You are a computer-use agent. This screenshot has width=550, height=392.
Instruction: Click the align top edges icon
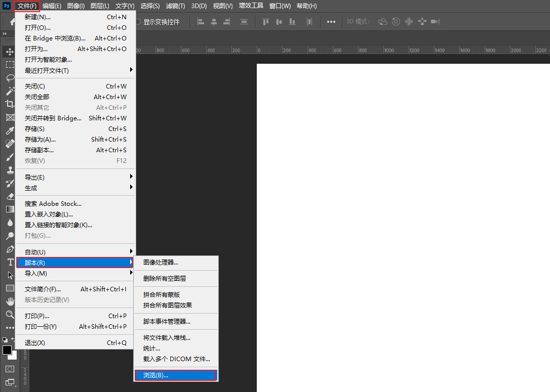pyautogui.click(x=265, y=22)
